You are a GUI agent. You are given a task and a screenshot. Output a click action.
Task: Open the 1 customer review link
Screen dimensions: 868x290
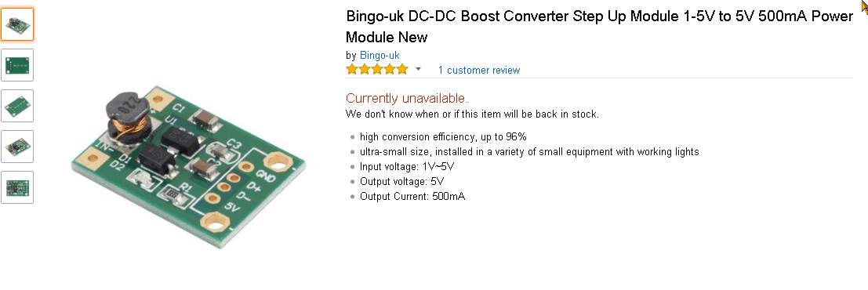point(479,71)
